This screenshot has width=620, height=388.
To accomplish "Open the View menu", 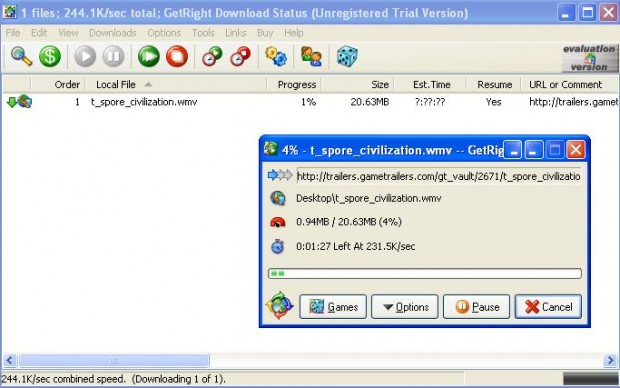I will pyautogui.click(x=68, y=33).
